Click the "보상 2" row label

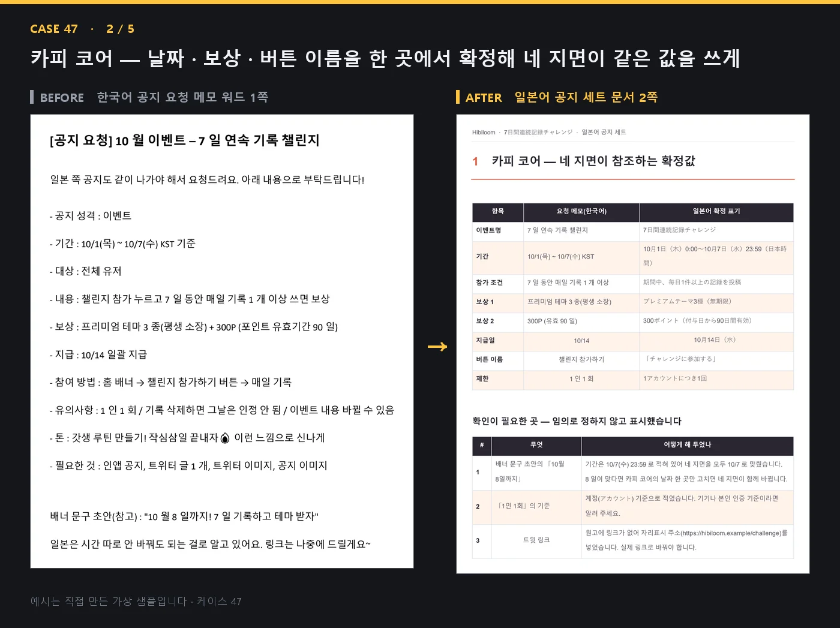point(485,321)
